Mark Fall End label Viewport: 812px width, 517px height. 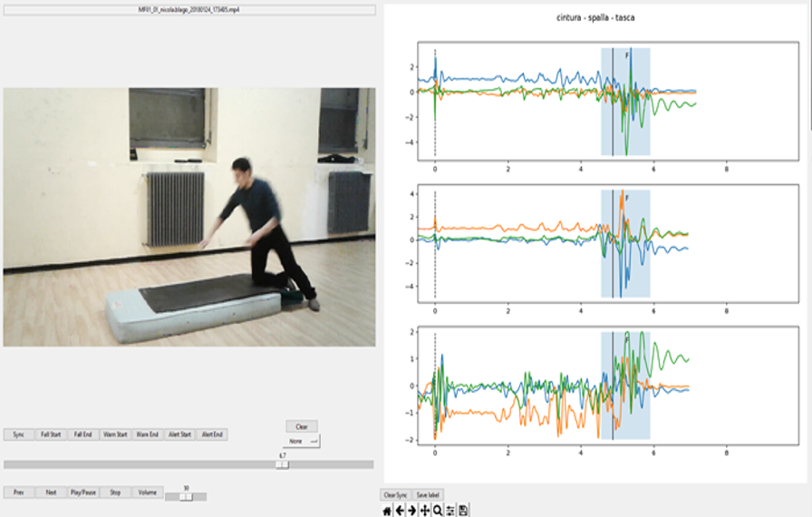tap(82, 434)
